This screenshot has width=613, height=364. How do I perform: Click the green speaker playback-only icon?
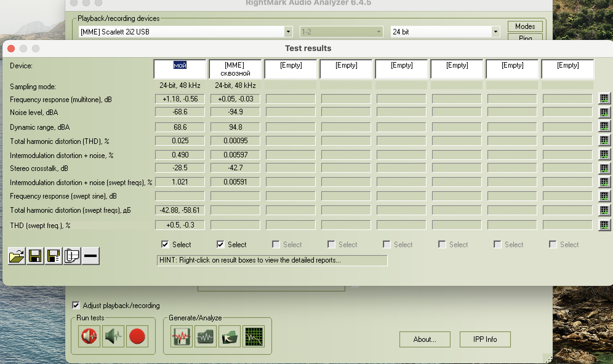pos(113,336)
